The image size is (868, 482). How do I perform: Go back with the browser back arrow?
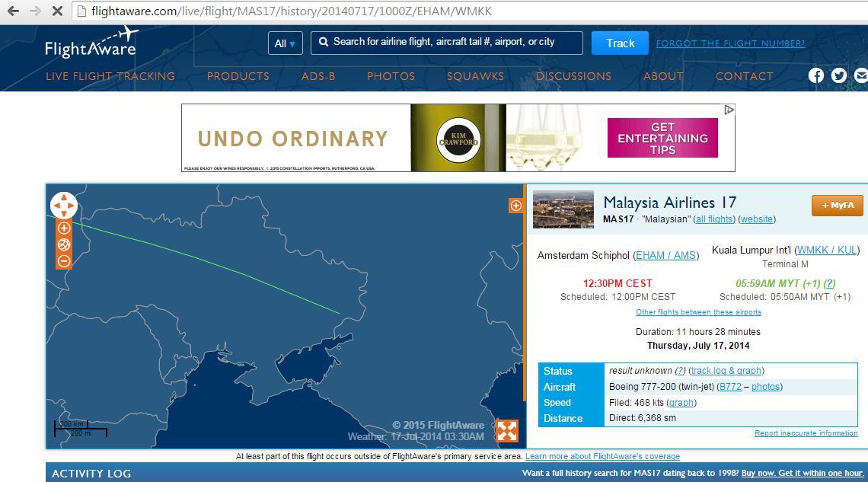click(13, 11)
